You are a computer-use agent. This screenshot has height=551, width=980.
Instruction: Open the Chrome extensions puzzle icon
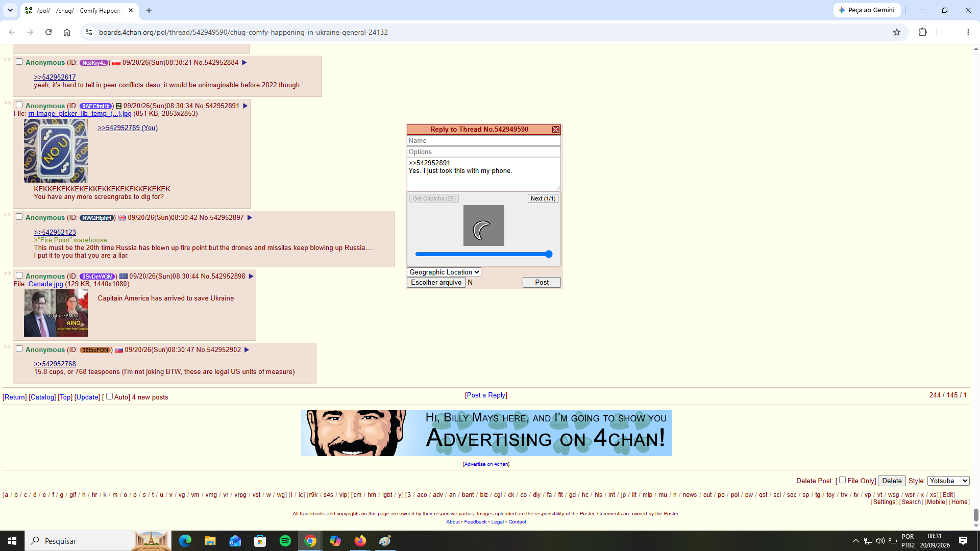(x=922, y=32)
